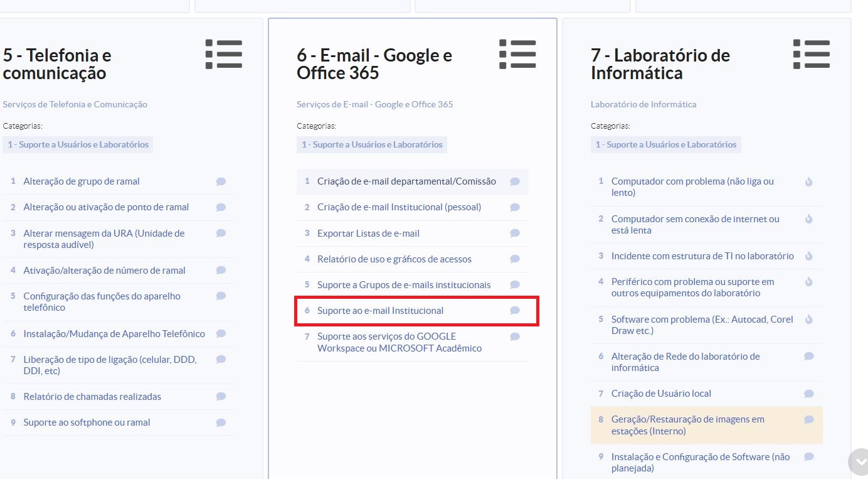Click the list icon beside Telefonia e comunicação
This screenshot has width=868, height=479.
[x=224, y=54]
